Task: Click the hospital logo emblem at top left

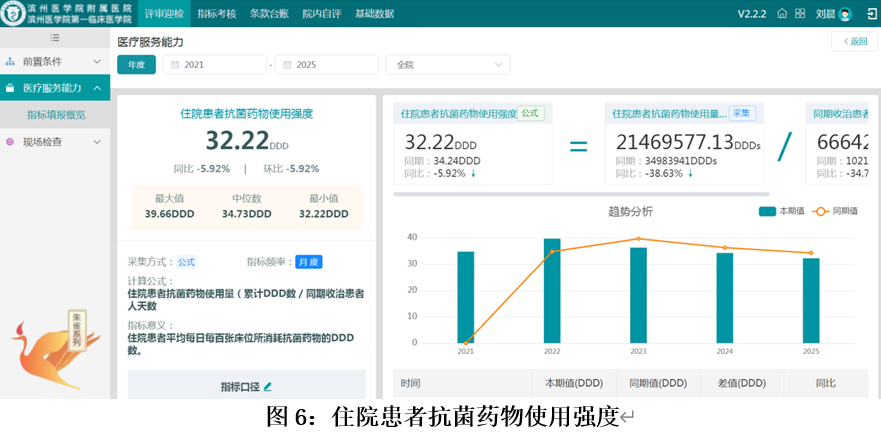Action: pyautogui.click(x=13, y=13)
